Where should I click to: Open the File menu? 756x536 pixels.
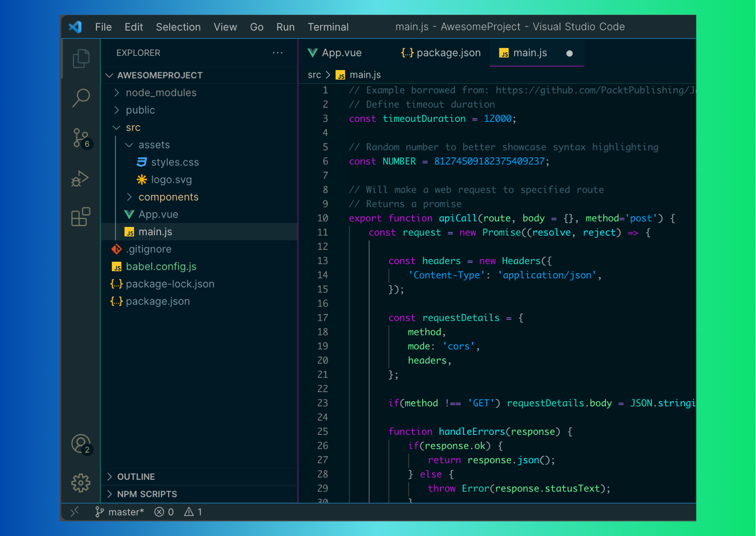tap(103, 27)
